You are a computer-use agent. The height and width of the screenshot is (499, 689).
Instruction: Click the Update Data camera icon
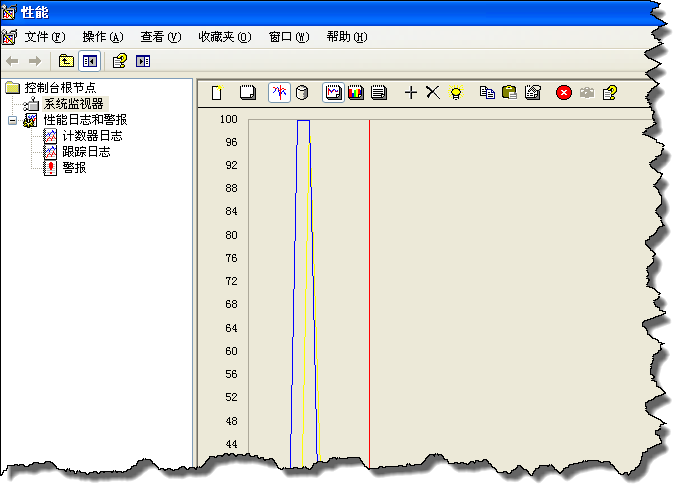tap(587, 93)
